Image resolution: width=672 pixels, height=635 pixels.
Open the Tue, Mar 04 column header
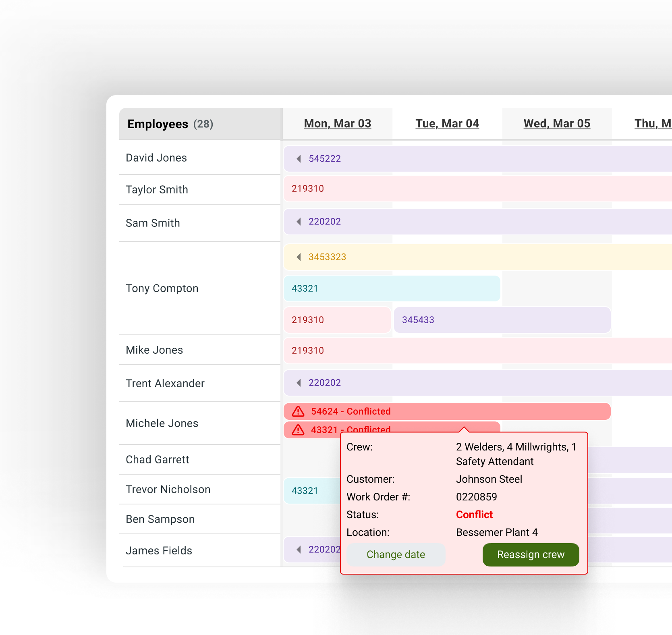click(x=447, y=123)
